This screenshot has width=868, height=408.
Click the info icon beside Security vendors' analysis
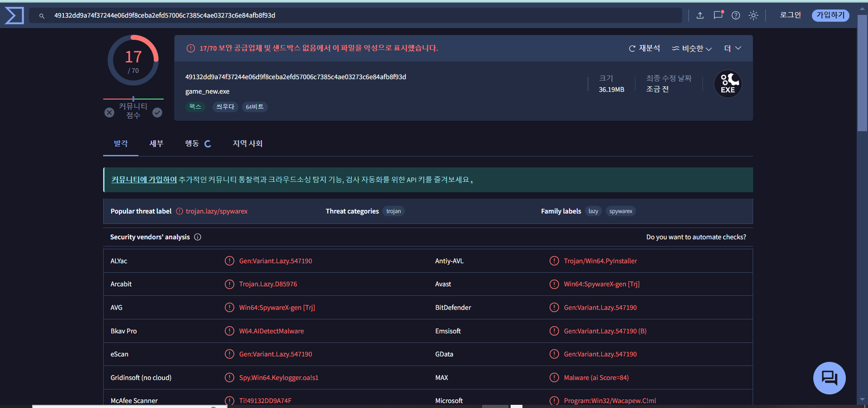(198, 237)
